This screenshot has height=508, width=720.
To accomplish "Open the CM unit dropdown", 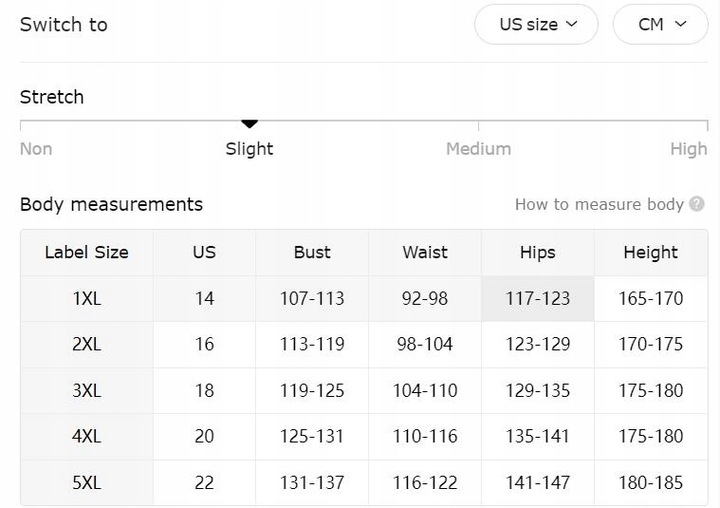I will [x=660, y=24].
